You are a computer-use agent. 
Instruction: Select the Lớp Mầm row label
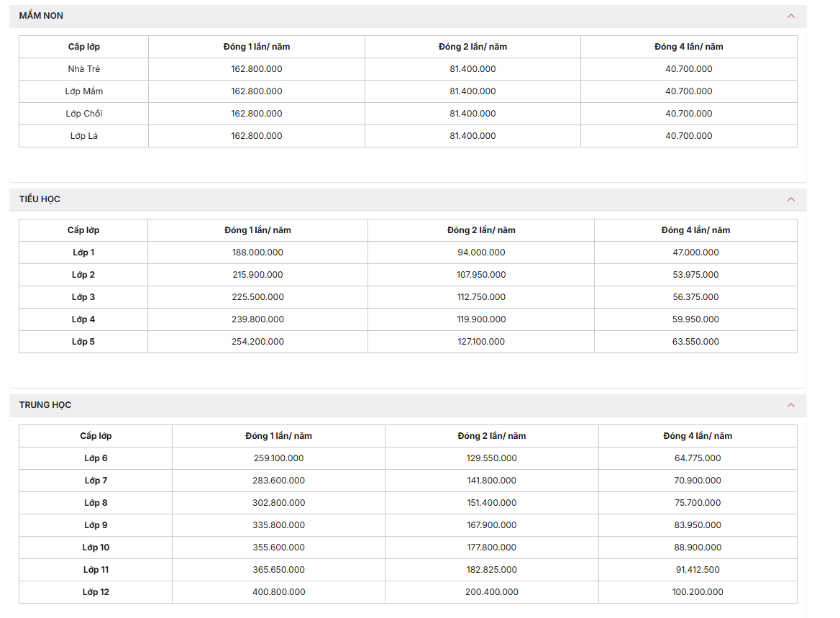coord(84,91)
